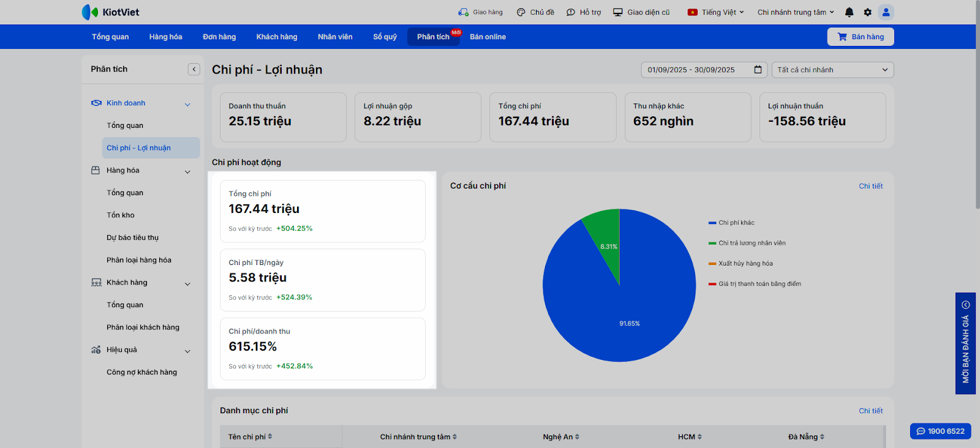Screen dimensions: 980x448
Task: Toggle Xuất hủy hàng hóa legend item
Action: click(745, 264)
